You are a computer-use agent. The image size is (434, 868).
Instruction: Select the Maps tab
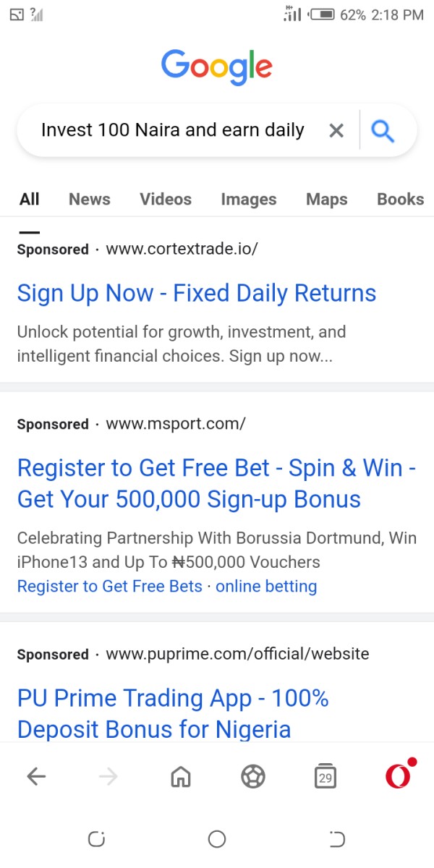point(327,199)
